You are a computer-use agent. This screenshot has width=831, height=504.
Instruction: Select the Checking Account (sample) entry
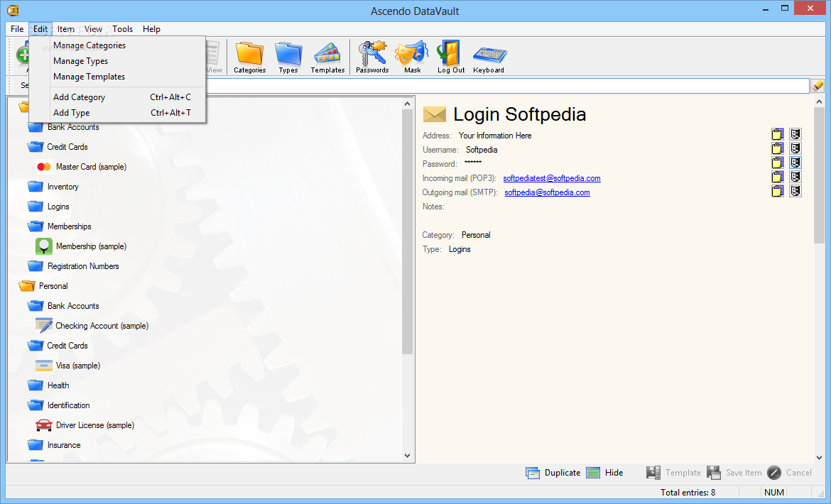pos(92,326)
